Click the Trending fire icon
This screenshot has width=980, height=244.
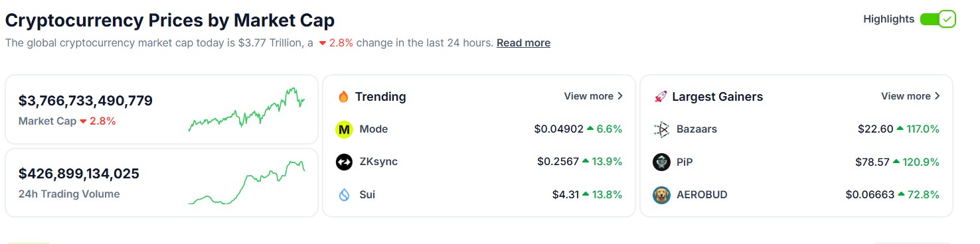pos(343,97)
